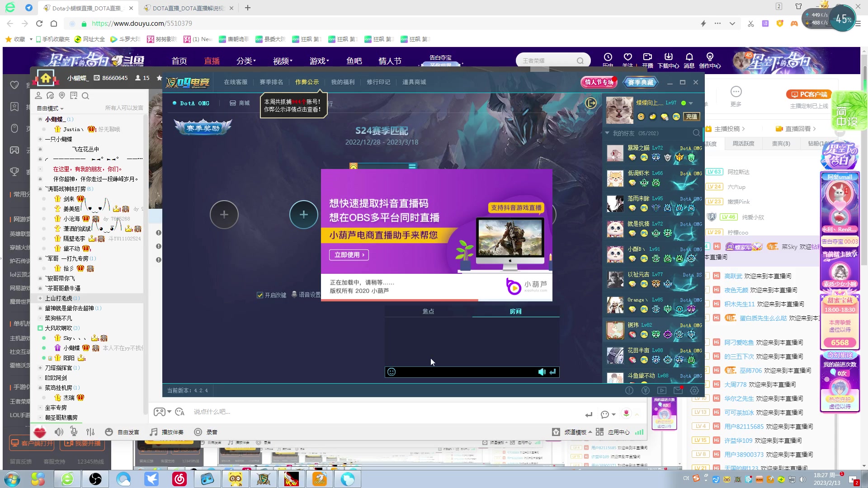Screen dimensions: 868x488
Task: Open 作弊公示 cheating notice menu
Action: [x=307, y=82]
